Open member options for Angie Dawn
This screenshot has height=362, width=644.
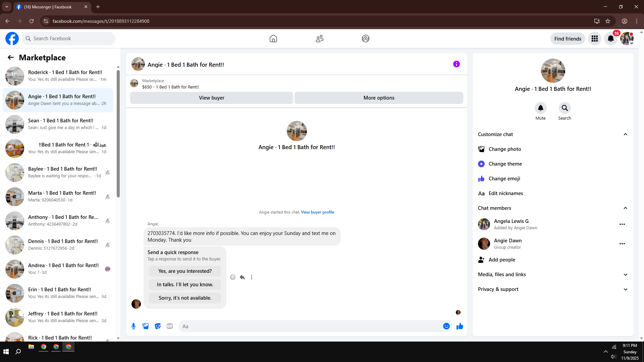[x=622, y=244]
